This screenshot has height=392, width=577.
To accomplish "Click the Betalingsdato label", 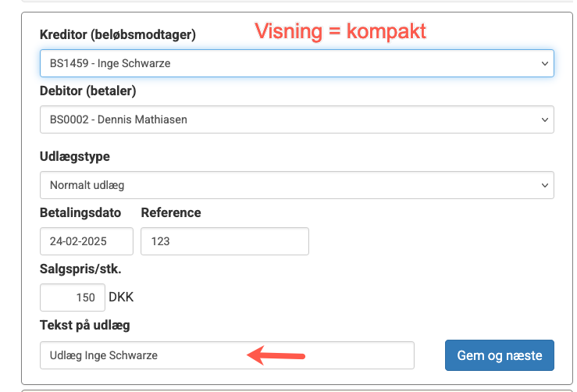I will [x=80, y=212].
